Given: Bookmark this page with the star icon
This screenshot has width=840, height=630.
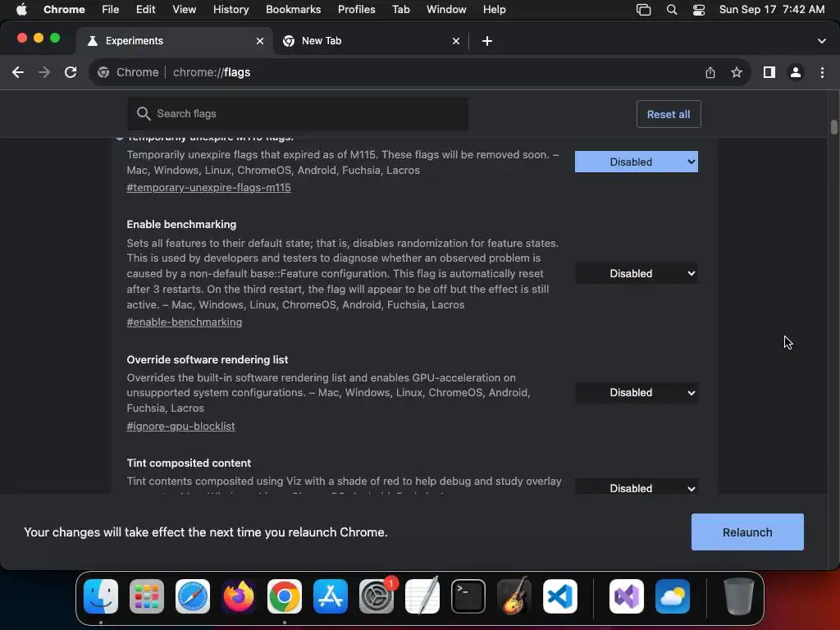Looking at the screenshot, I should [x=737, y=72].
